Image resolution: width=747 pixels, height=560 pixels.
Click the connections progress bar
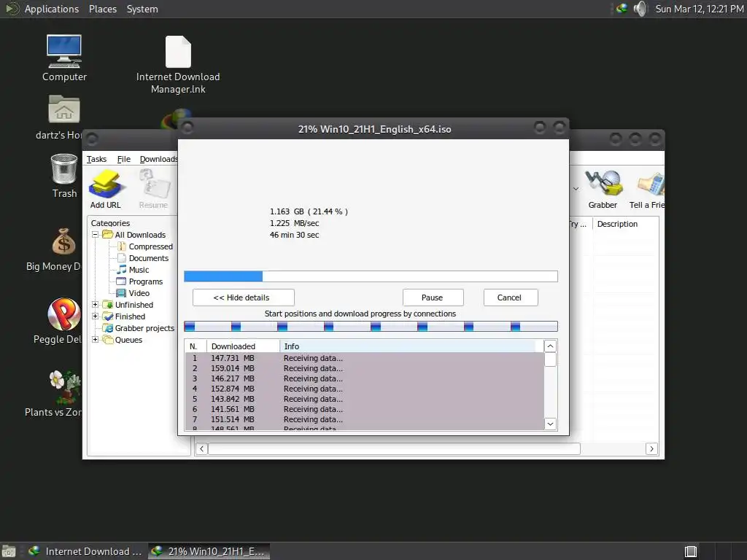pos(371,326)
